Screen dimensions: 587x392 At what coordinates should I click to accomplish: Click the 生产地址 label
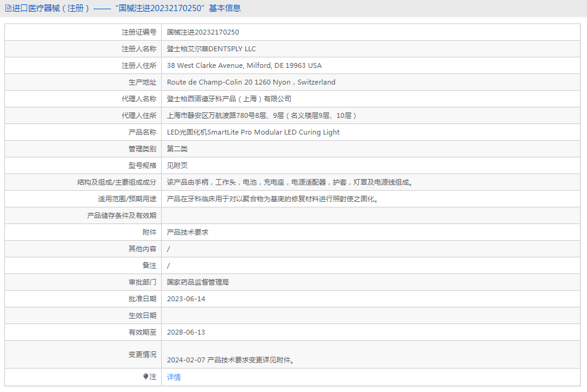[142, 82]
